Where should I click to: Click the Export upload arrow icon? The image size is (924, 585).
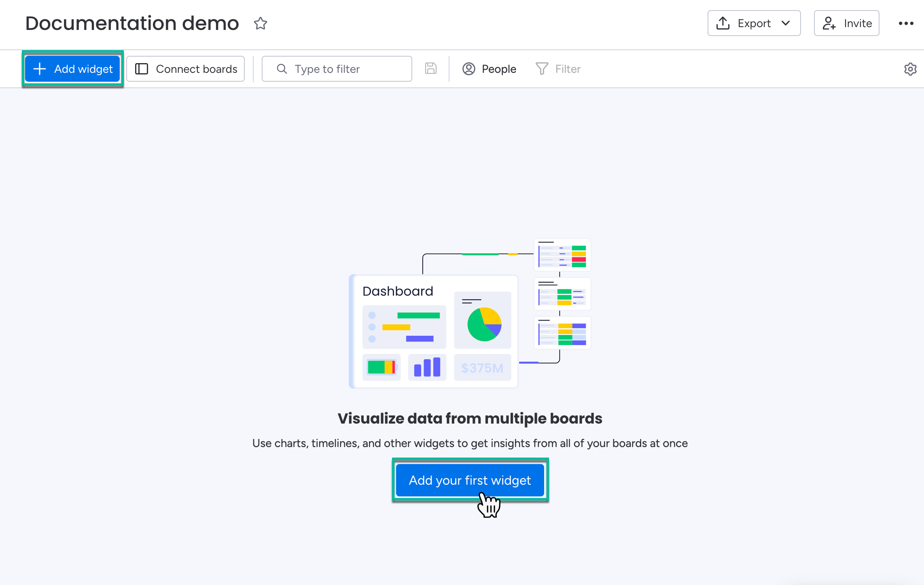(723, 23)
